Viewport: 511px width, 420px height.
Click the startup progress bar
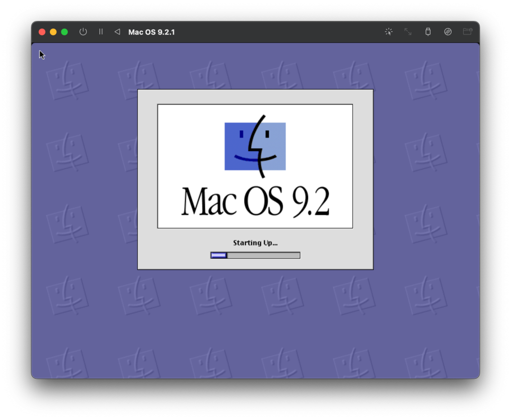pos(255,255)
